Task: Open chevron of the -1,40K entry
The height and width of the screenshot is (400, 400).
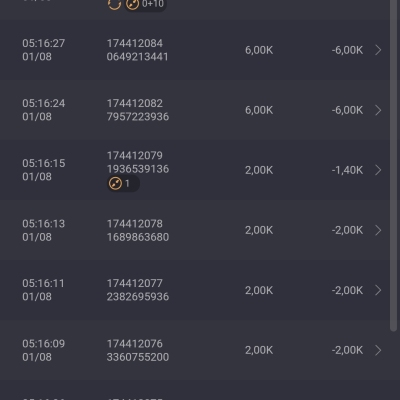Action: point(378,170)
